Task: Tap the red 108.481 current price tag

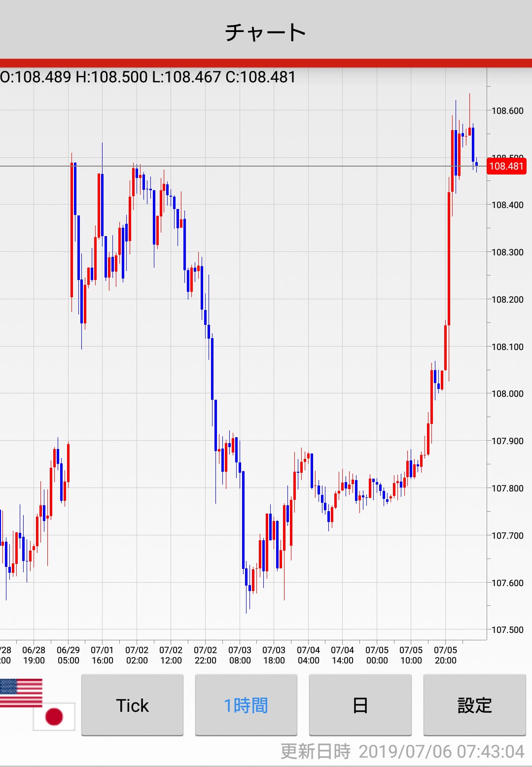Action: point(506,166)
